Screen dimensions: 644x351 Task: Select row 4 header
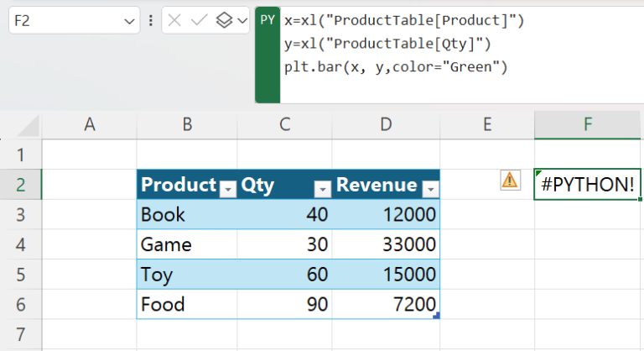[20, 244]
